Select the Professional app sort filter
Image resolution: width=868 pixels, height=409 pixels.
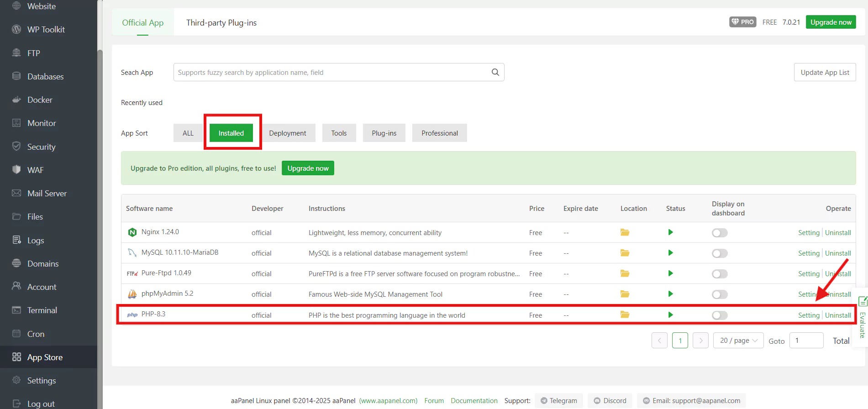pos(440,133)
